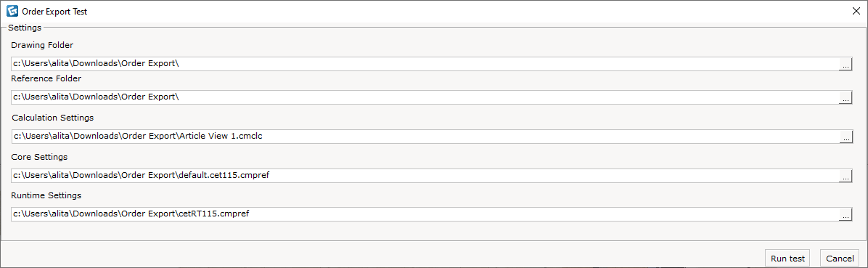This screenshot has height=268, width=868.
Task: Click into the Reference Folder path field
Action: pyautogui.click(x=425, y=97)
